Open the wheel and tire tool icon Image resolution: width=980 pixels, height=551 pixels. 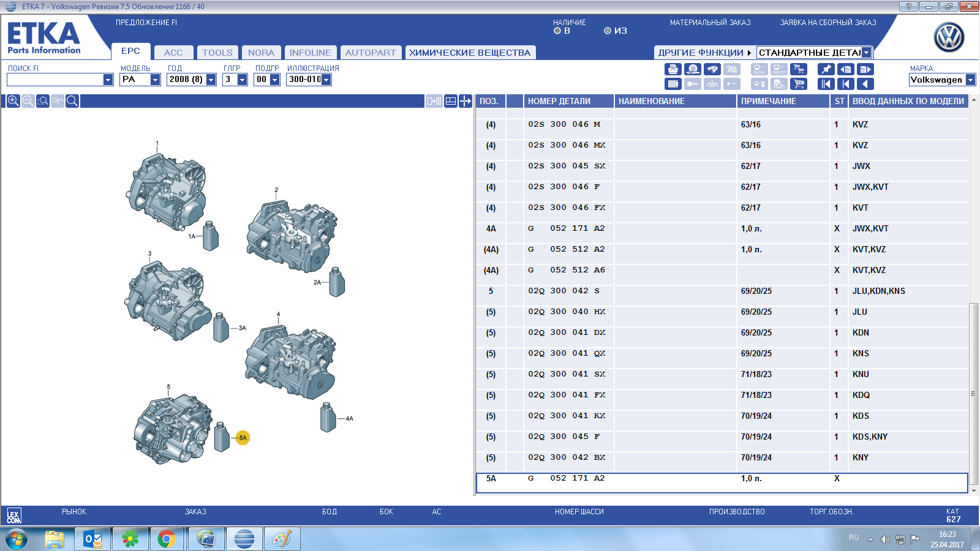click(693, 69)
